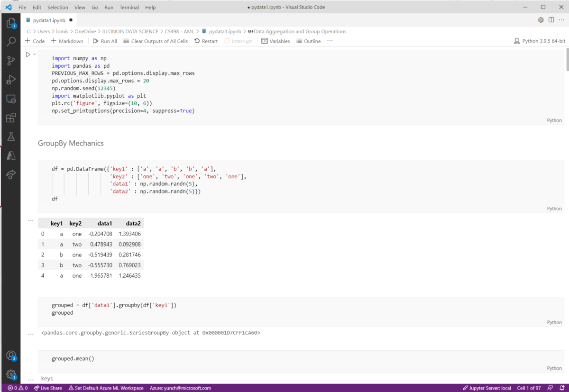
Task: Toggle notifications via the bell icon
Action: (562, 388)
